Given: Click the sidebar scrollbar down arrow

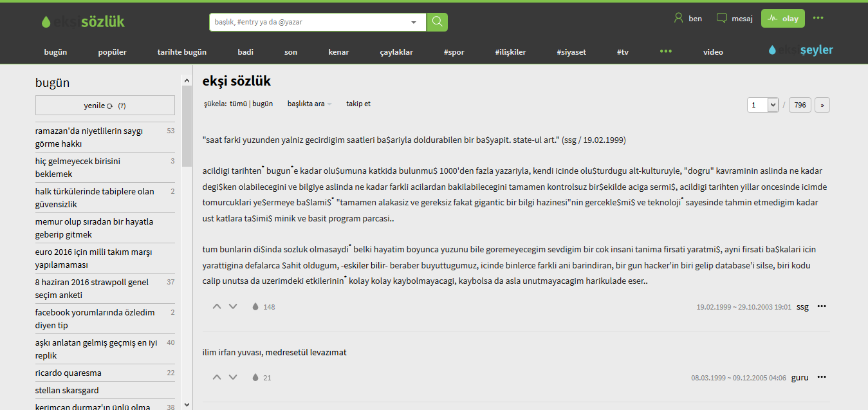Looking at the screenshot, I should [x=187, y=404].
